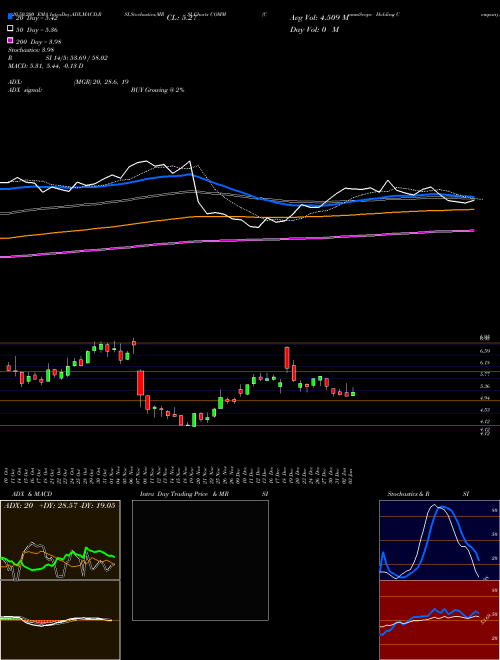The image size is (500, 660).
Task: Open the MACD histogram chart panel
Action: (60, 620)
